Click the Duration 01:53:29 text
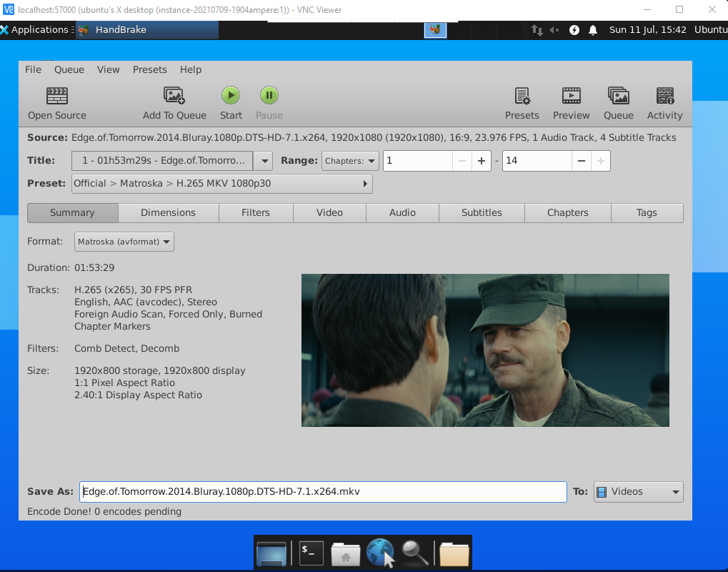The height and width of the screenshot is (572, 728). (94, 267)
